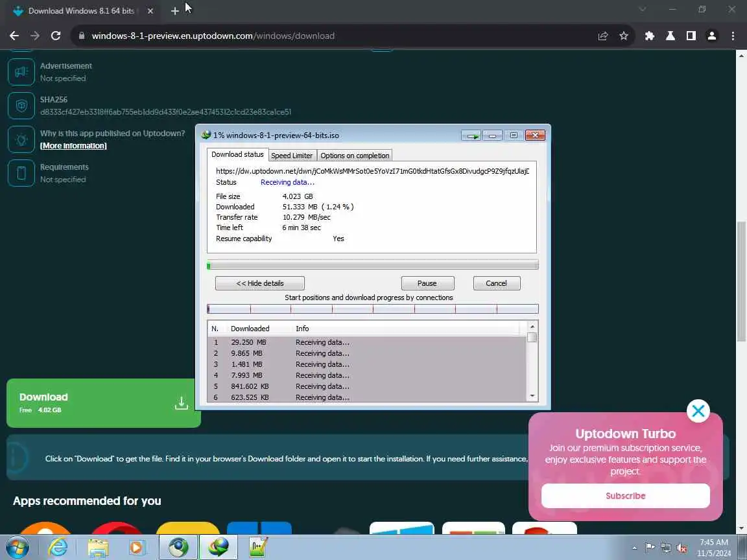
Task: Open Internet Explorer from taskbar
Action: (58, 547)
